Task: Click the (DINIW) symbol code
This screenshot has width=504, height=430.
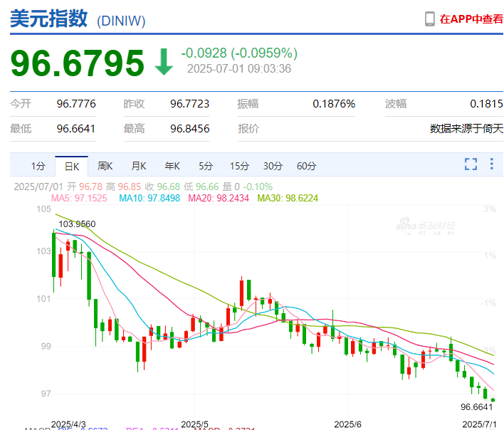Action: [x=121, y=21]
